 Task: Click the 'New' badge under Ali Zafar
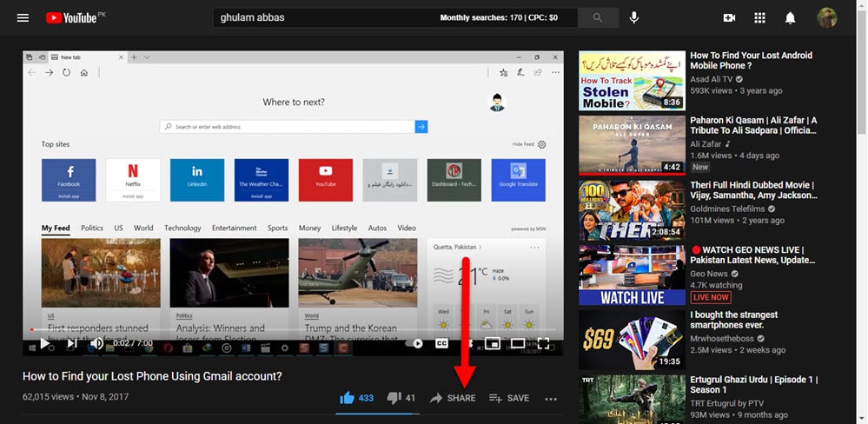[700, 167]
